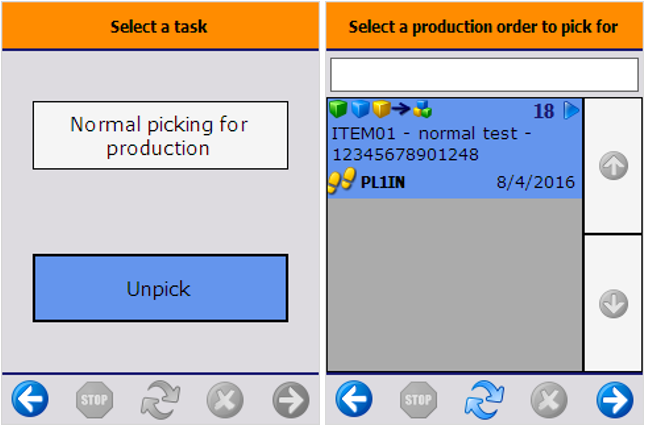Expand order 18 with blue triangle
The height and width of the screenshot is (426, 645).
coord(571,110)
